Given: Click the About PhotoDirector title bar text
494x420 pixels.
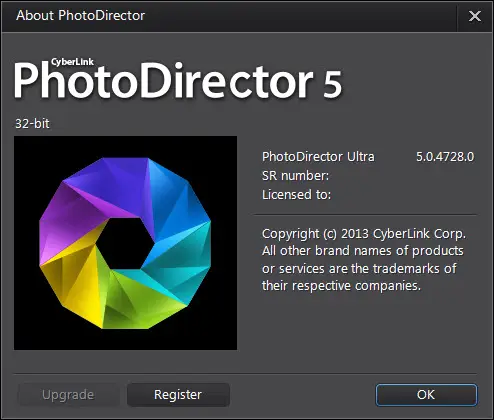Looking at the screenshot, I should pos(80,15).
